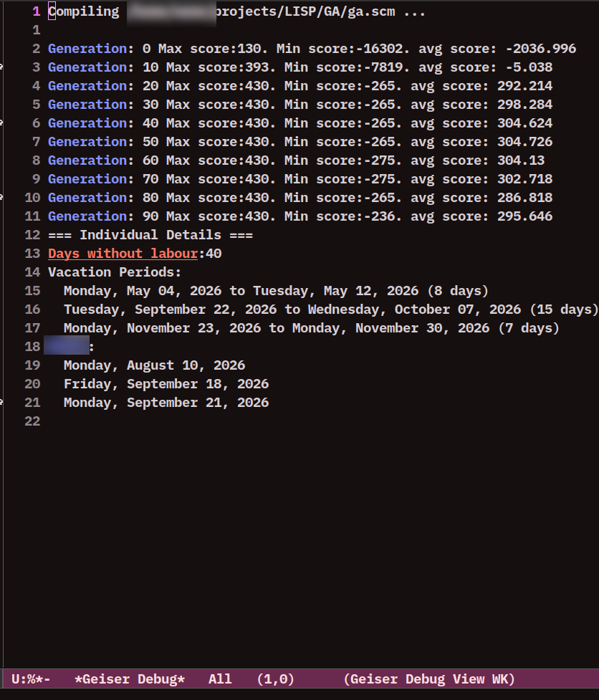Click the Generation: 50 line

300,142
